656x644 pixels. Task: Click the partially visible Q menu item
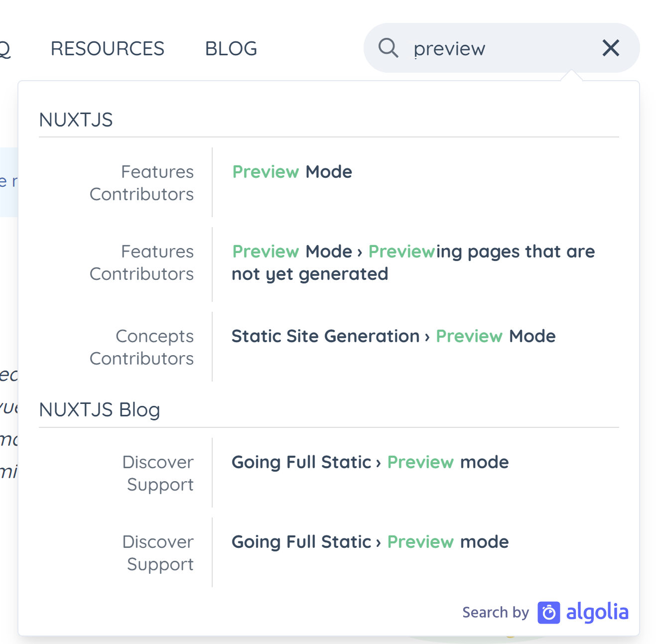pyautogui.click(x=5, y=48)
